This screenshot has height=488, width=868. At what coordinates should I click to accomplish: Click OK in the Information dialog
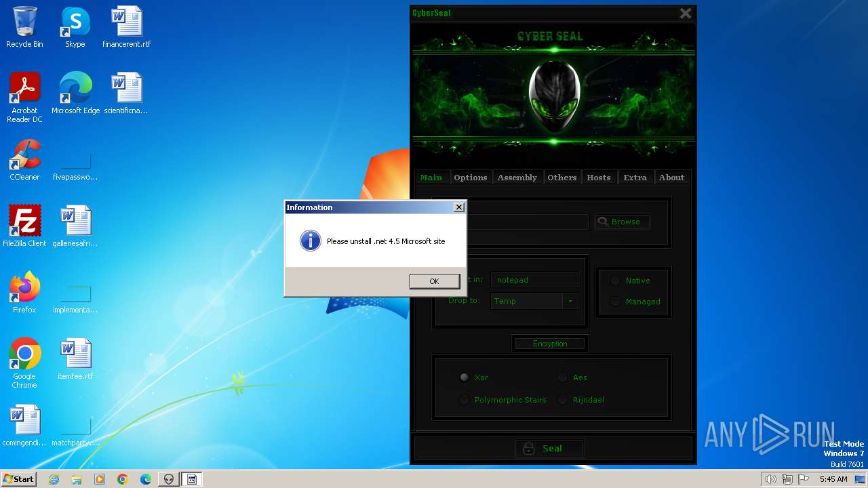tap(434, 281)
